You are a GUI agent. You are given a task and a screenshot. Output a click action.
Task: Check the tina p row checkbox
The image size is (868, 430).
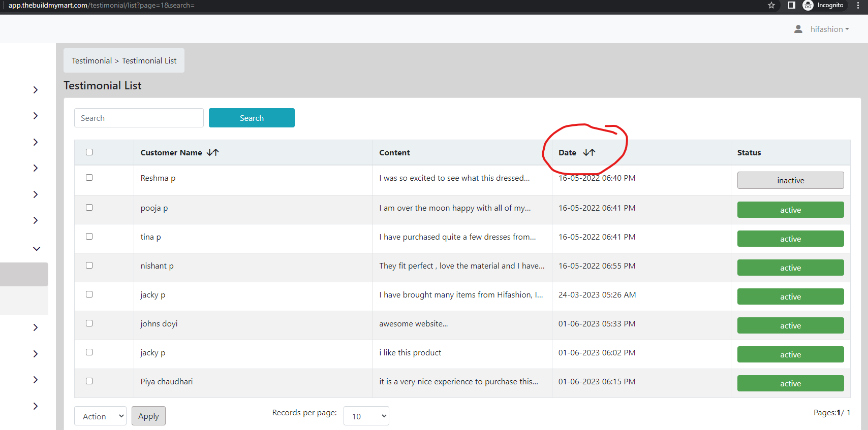coord(89,236)
